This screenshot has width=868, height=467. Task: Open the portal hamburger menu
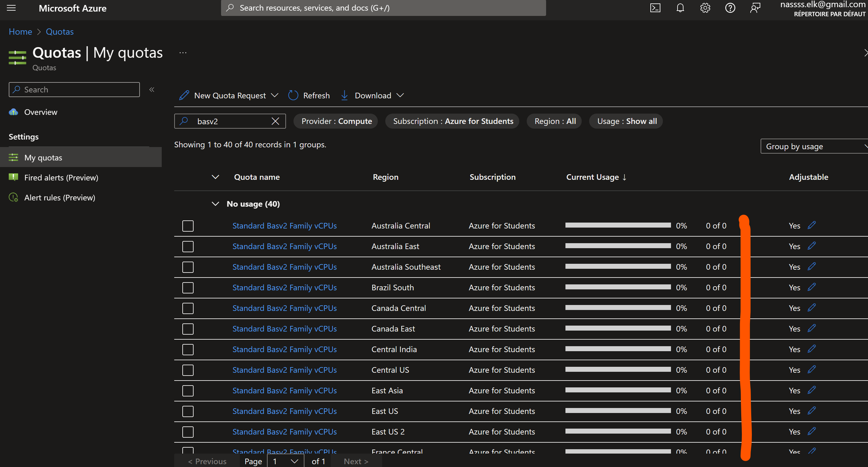[x=11, y=8]
